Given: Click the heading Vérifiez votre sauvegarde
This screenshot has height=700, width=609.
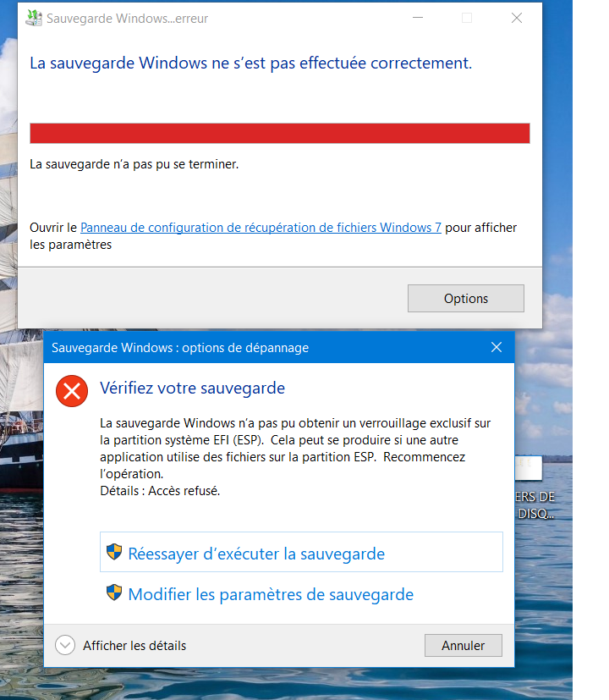Looking at the screenshot, I should pos(192,388).
